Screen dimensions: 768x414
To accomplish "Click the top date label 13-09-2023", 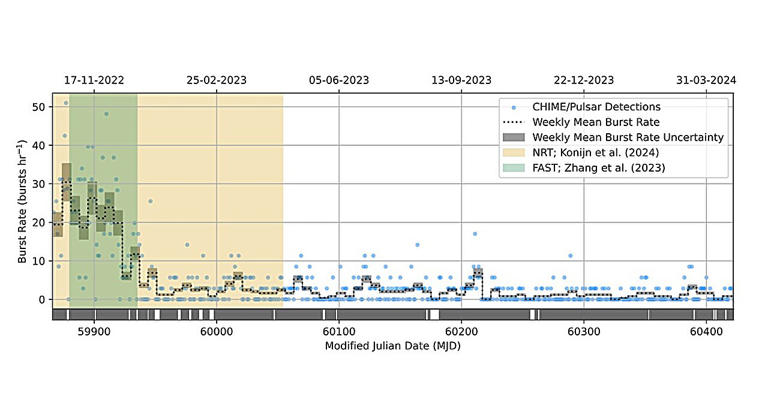I will [461, 80].
